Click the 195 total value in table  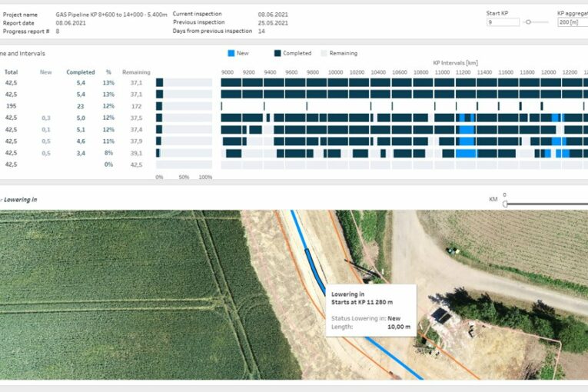[11, 105]
